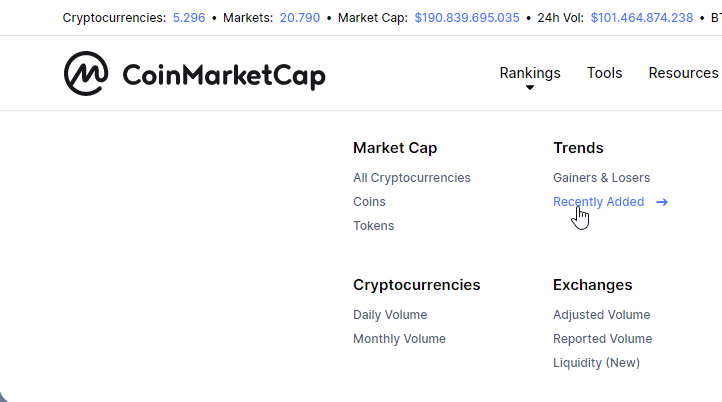Collapse the Rankings dropdown caret
This screenshot has width=722, height=402.
[530, 87]
